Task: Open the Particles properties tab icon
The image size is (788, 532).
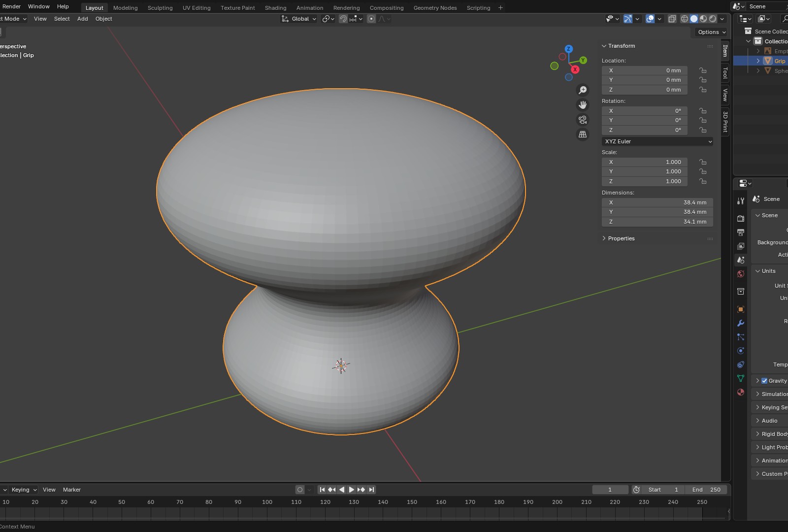Action: [741, 337]
